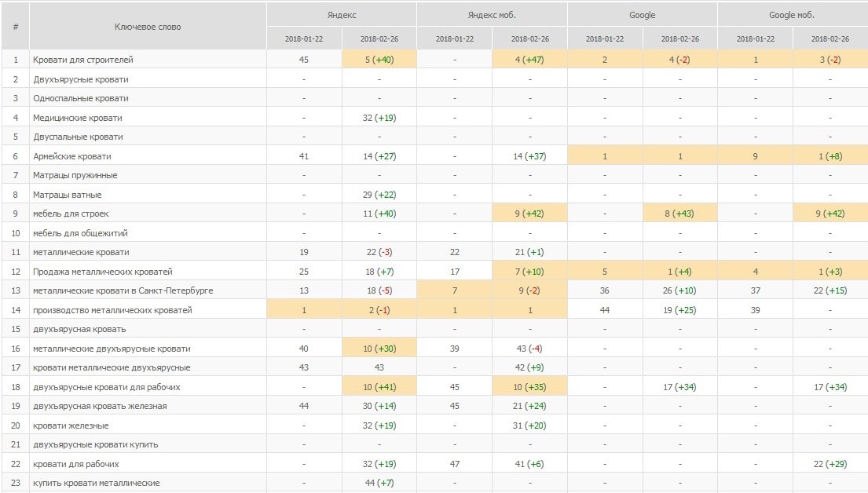Click keyword "мебель для строек"
The image size is (868, 493).
tap(71, 214)
